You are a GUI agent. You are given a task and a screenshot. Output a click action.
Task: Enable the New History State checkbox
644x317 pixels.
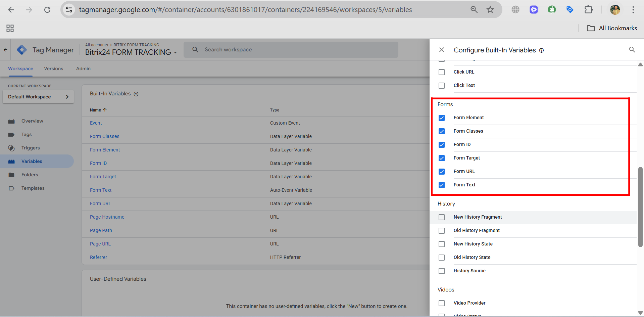click(x=442, y=244)
